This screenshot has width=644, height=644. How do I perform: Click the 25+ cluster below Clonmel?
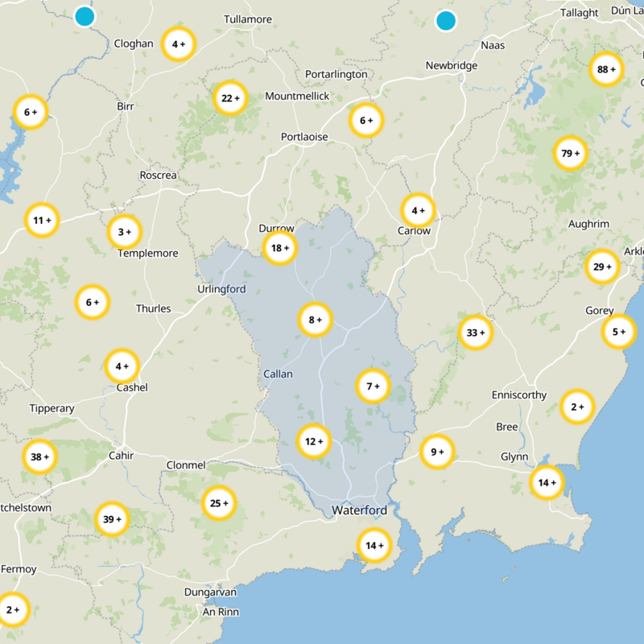pyautogui.click(x=219, y=503)
